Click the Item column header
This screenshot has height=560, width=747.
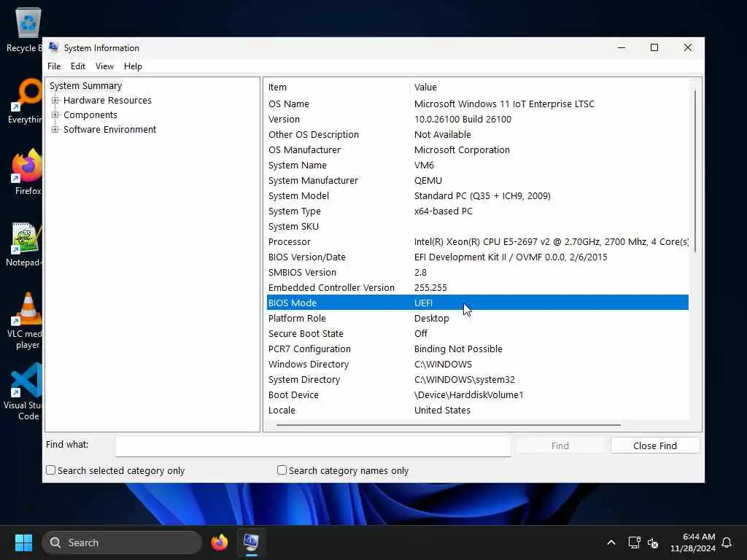click(337, 87)
